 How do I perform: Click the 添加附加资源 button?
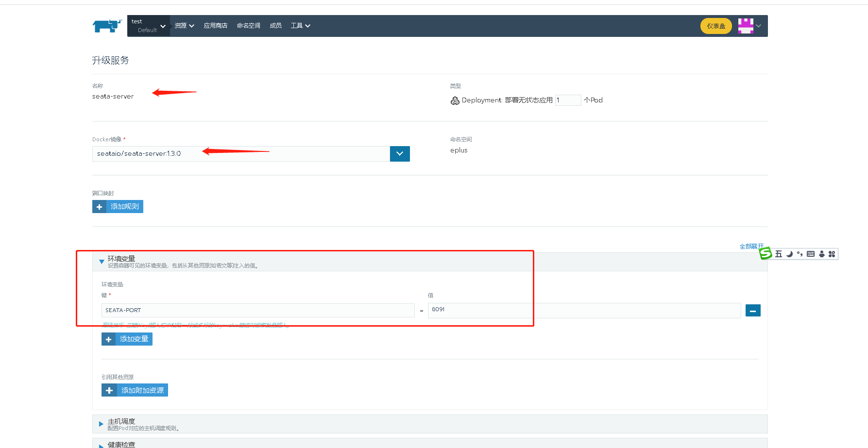135,390
